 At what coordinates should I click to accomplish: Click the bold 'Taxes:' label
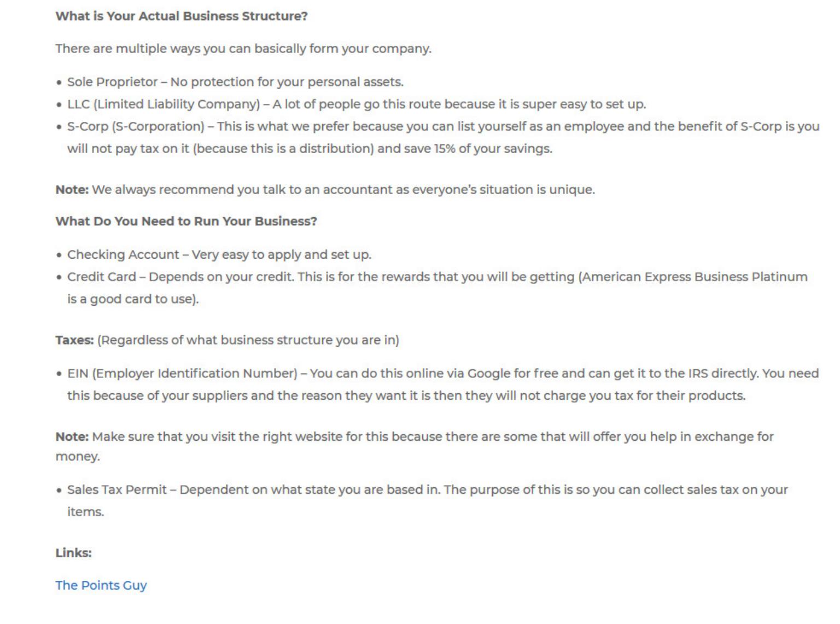pyautogui.click(x=74, y=340)
